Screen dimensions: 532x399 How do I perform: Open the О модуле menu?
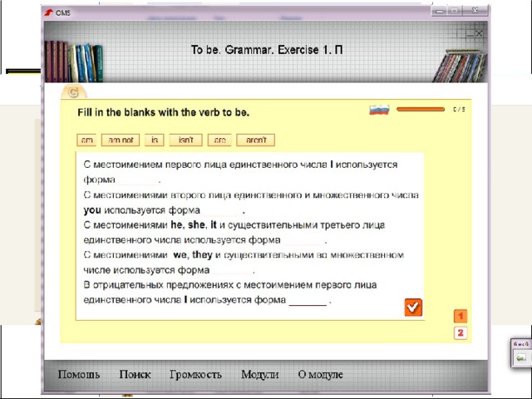(321, 374)
